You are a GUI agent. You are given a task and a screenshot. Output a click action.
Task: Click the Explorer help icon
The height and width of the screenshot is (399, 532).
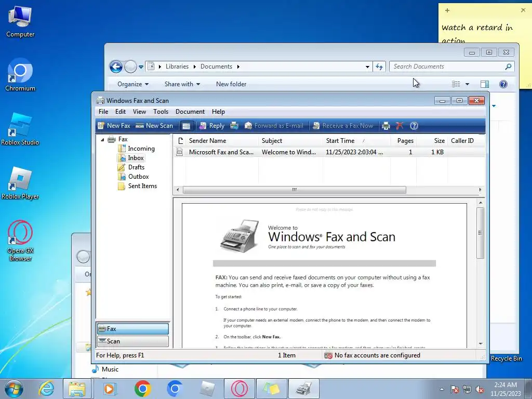pyautogui.click(x=503, y=84)
